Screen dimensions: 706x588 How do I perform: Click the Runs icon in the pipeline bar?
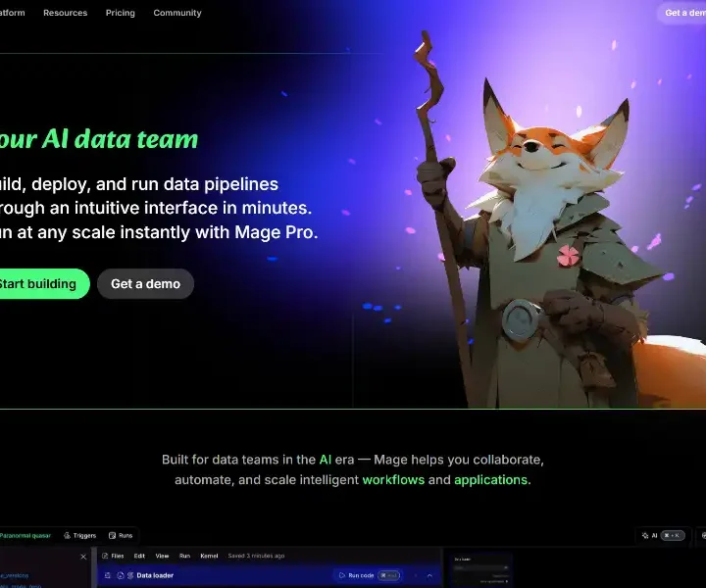point(112,535)
